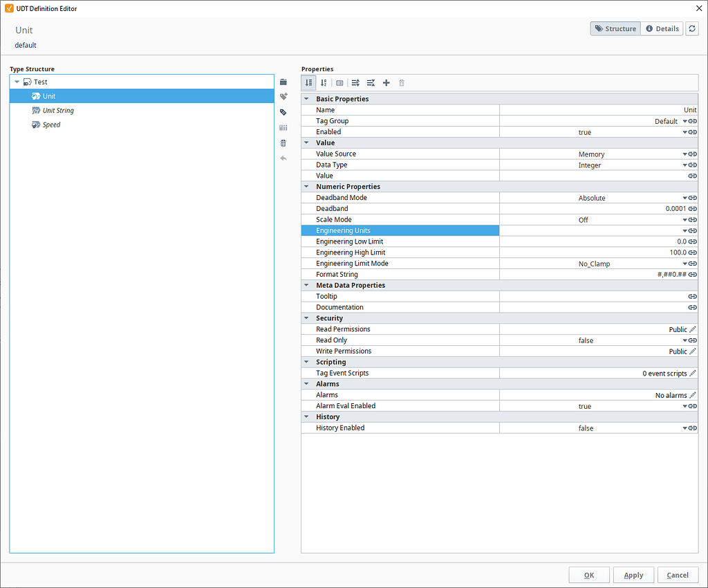The width and height of the screenshot is (708, 588).
Task: Switch to the Details tab
Action: [661, 28]
